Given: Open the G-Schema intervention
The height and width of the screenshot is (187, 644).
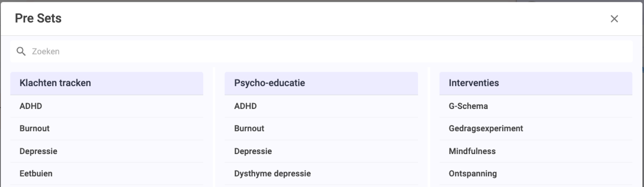Looking at the screenshot, I should 536,106.
